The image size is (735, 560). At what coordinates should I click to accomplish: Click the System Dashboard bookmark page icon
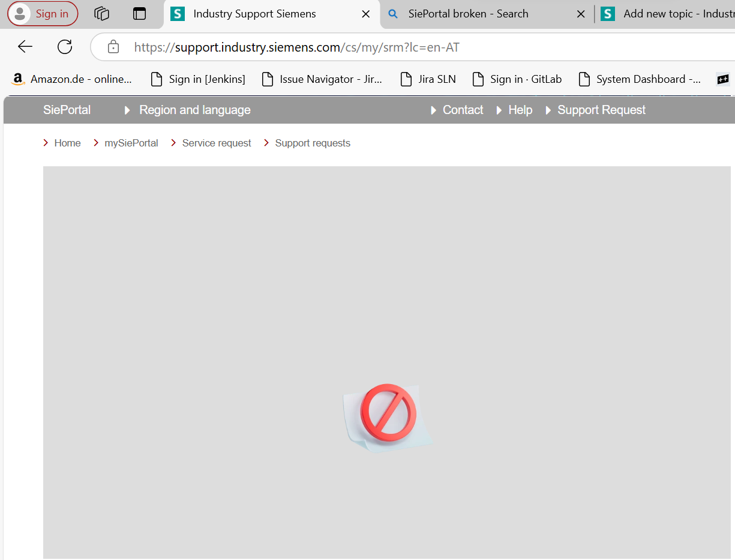[x=584, y=79]
